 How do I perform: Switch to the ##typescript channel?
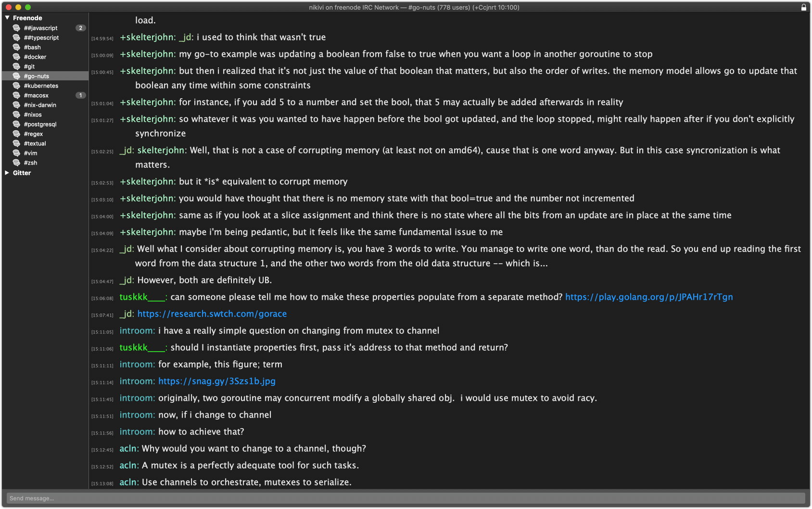[x=41, y=38]
